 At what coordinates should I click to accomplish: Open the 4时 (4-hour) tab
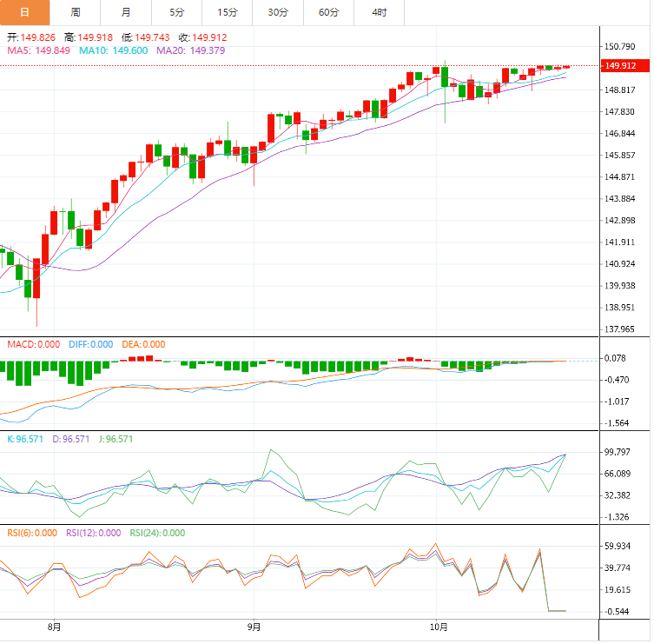pos(380,12)
